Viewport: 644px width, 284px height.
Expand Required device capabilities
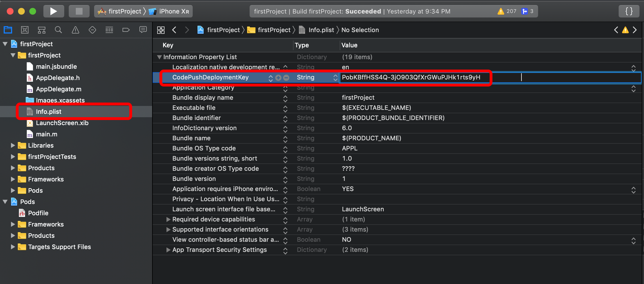pos(168,219)
